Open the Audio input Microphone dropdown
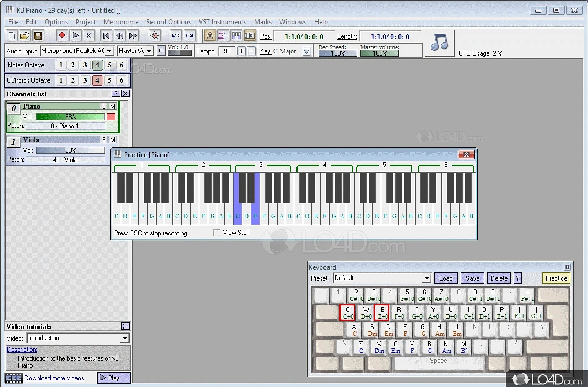 point(109,51)
